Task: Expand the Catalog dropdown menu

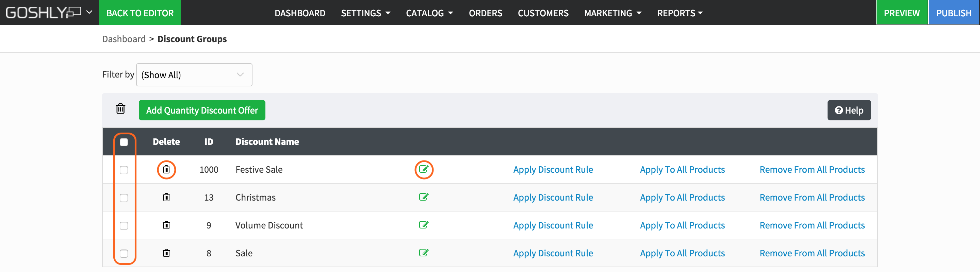Action: coord(429,13)
